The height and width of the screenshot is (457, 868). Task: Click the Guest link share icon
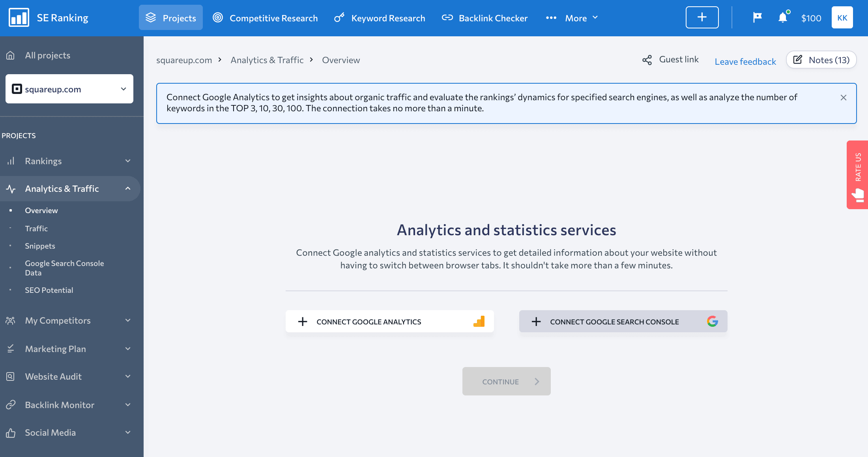647,60
